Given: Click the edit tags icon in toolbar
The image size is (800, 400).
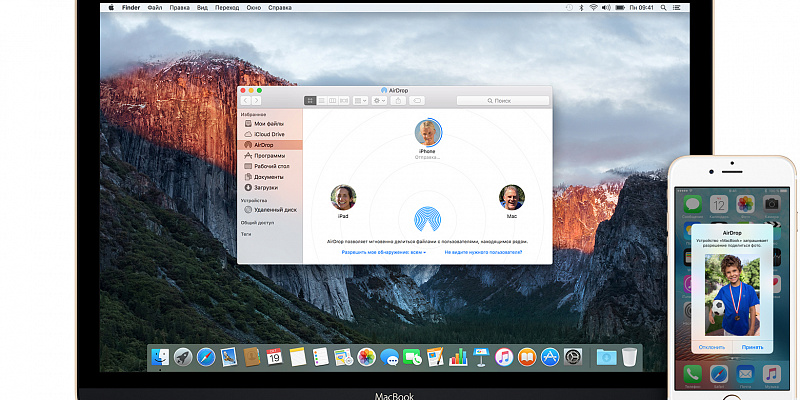Looking at the screenshot, I should point(418,101).
